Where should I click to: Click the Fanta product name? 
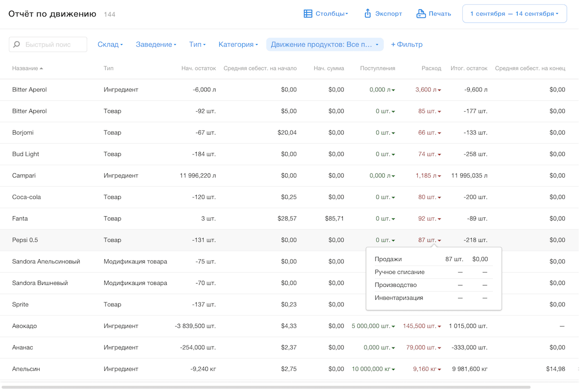[20, 219]
